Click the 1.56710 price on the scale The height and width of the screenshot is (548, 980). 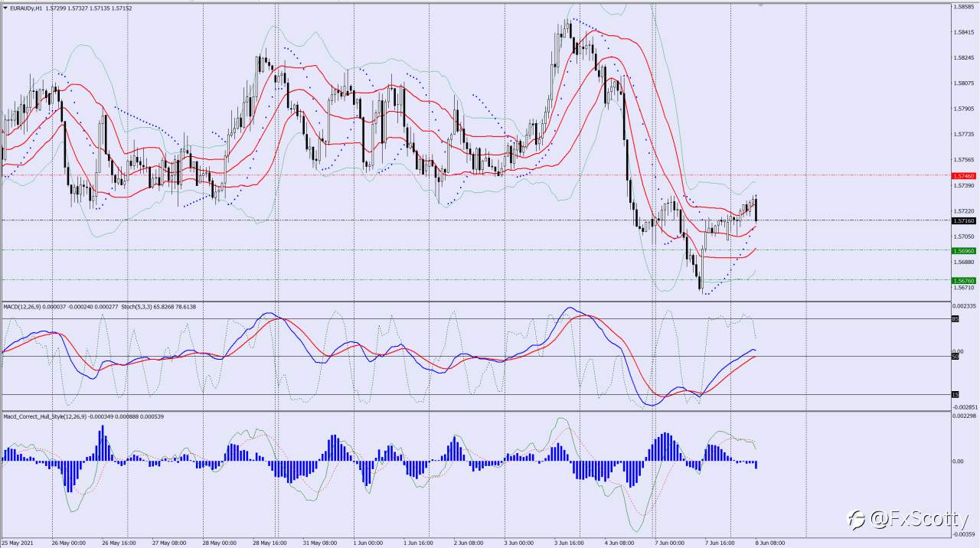coord(964,287)
